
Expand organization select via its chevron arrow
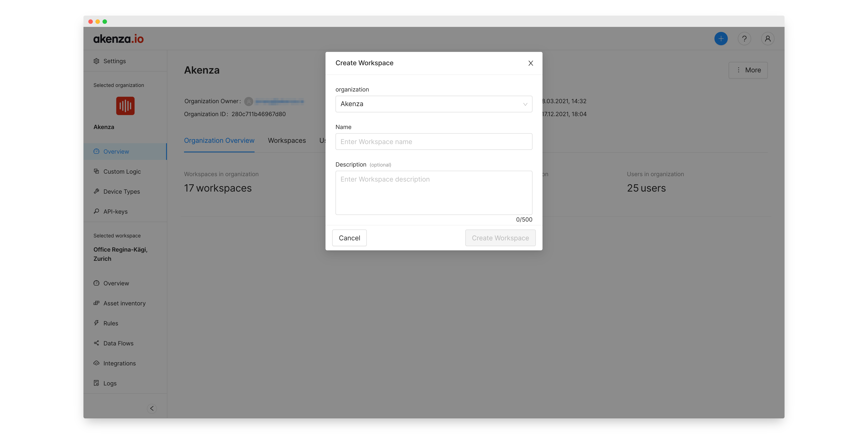point(525,104)
